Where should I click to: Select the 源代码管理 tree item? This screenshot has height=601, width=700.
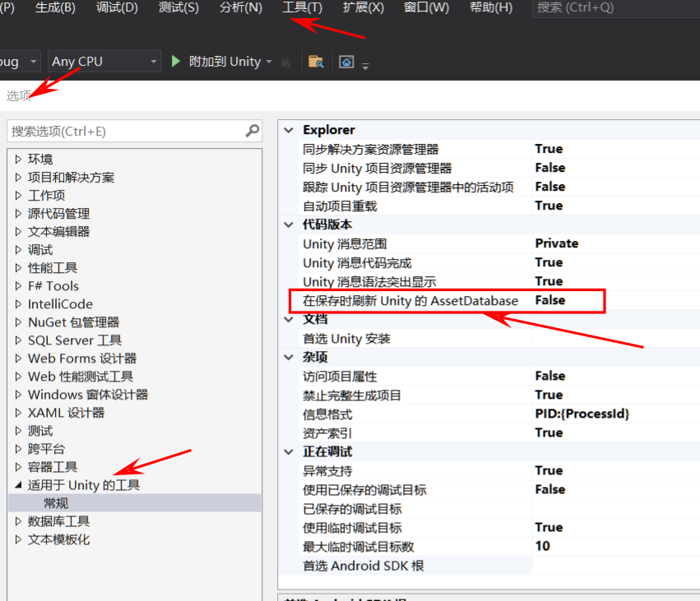[x=59, y=214]
